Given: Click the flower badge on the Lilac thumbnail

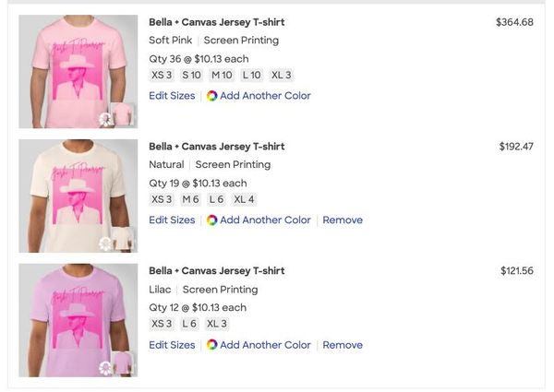Looking at the screenshot, I should 105,368.
